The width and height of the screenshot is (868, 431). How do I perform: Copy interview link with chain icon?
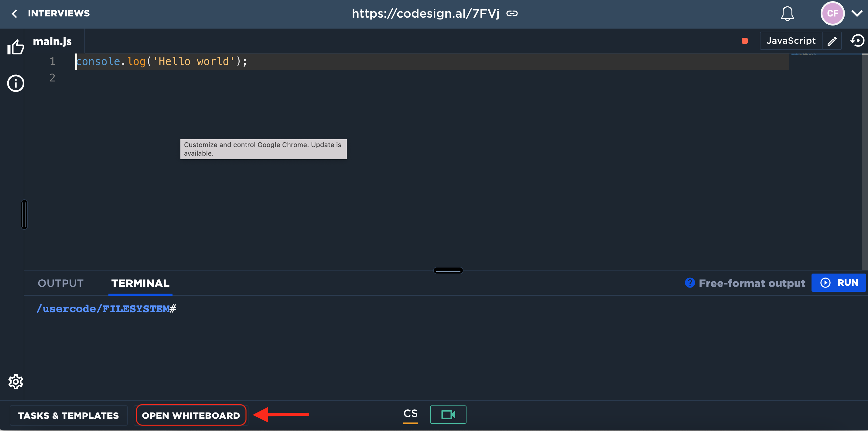512,13
